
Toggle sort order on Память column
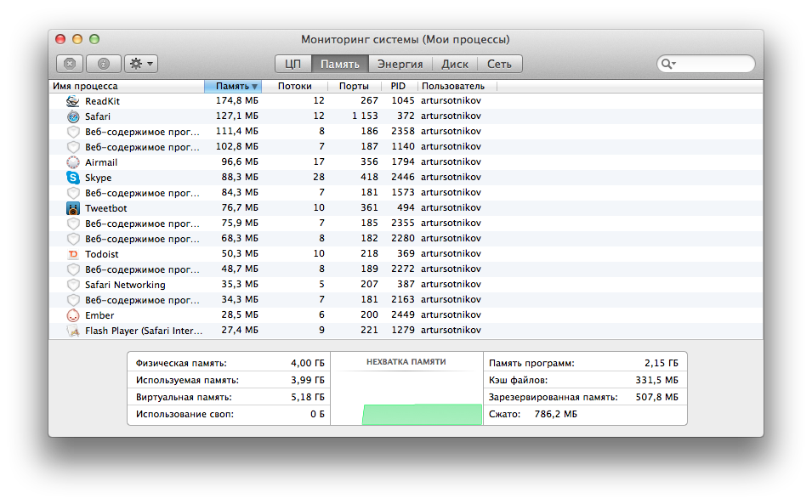point(233,86)
